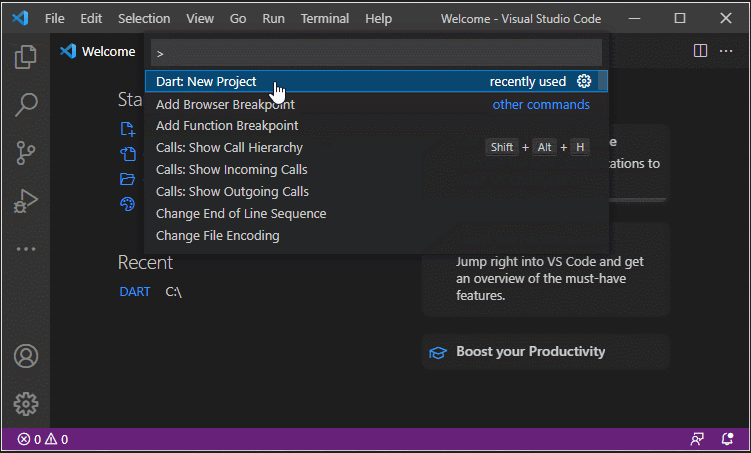
Task: Open the Terminal menu
Action: [x=325, y=18]
